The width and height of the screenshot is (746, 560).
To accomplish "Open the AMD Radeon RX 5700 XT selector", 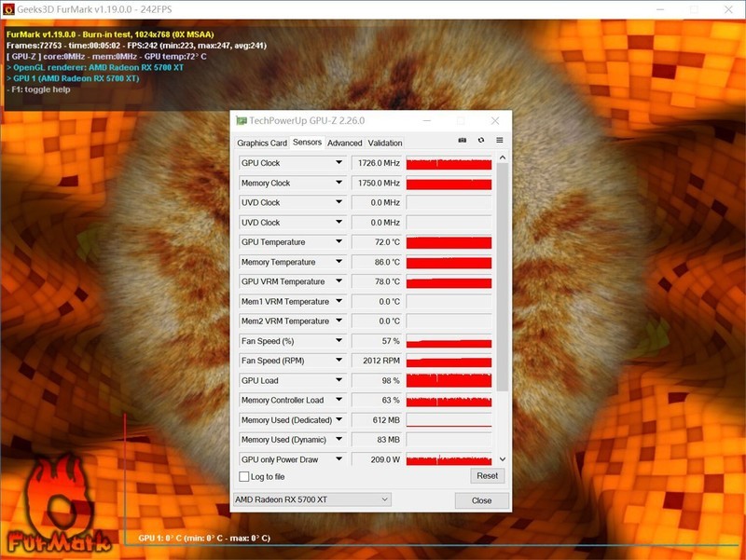I will [x=312, y=499].
